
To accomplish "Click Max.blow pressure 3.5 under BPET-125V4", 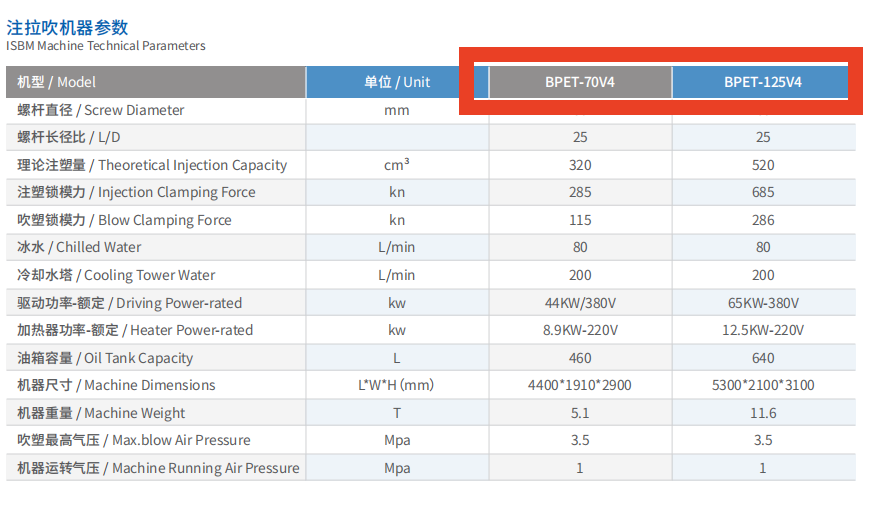I will pos(763,441).
